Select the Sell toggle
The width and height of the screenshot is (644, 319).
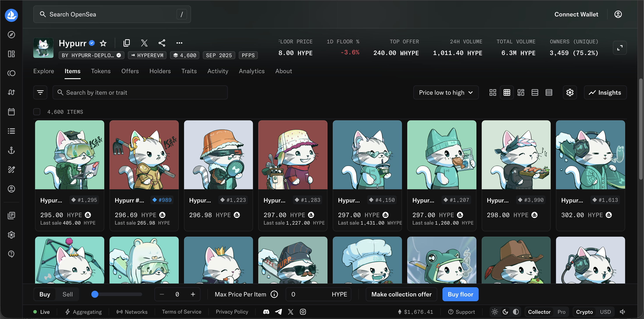[67, 294]
